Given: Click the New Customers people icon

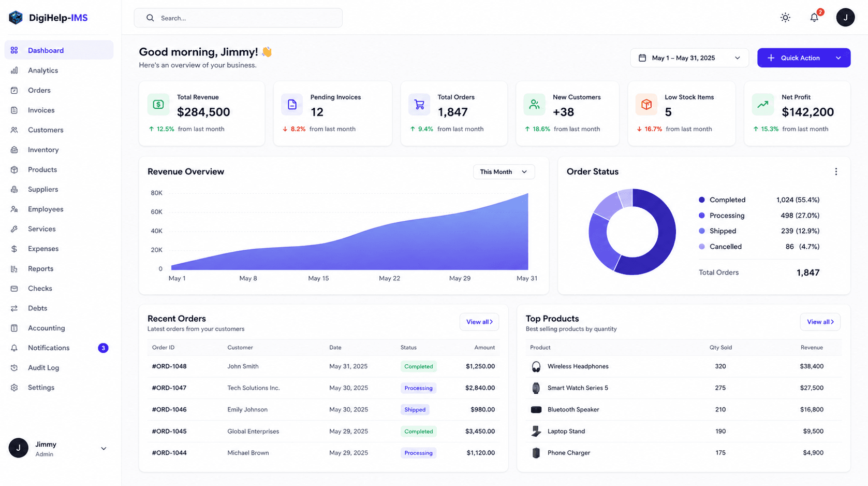Looking at the screenshot, I should click(x=534, y=104).
